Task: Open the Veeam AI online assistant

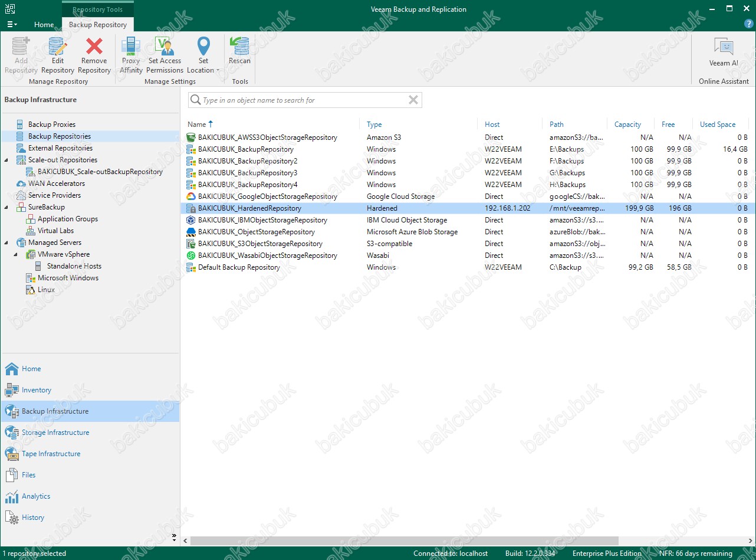Action: pyautogui.click(x=724, y=52)
